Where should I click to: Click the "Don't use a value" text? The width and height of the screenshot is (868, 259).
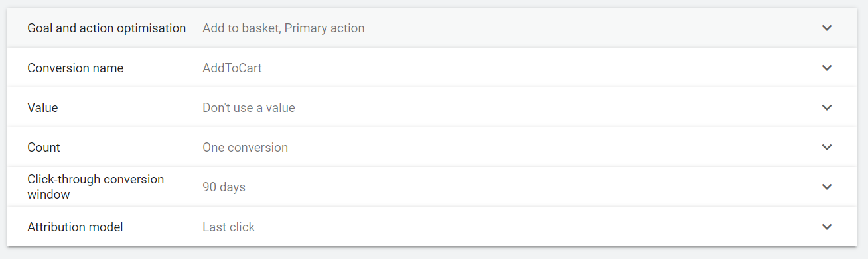coord(249,107)
